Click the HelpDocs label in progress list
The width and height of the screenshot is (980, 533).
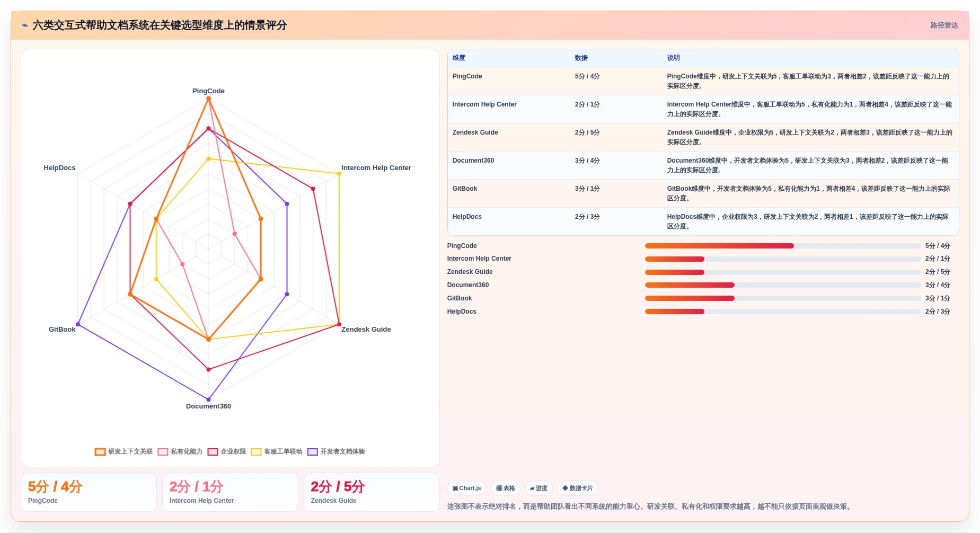462,312
